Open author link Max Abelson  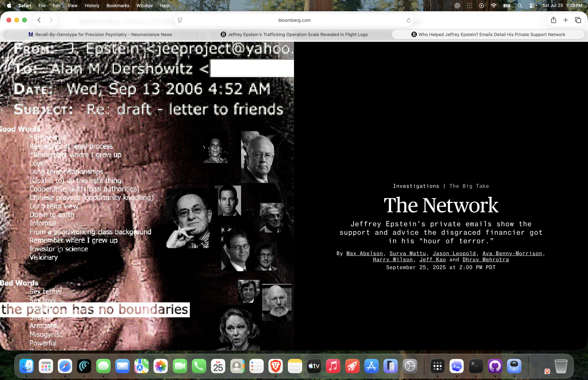[x=365, y=253]
